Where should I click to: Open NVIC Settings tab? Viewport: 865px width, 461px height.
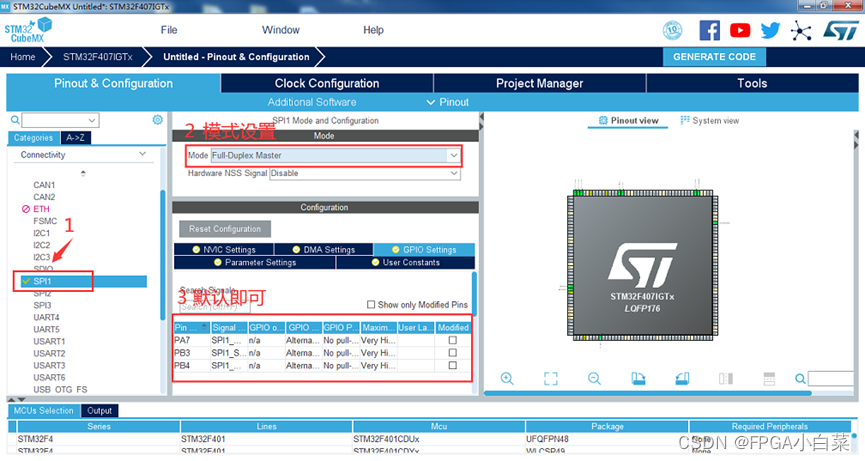pyautogui.click(x=223, y=249)
